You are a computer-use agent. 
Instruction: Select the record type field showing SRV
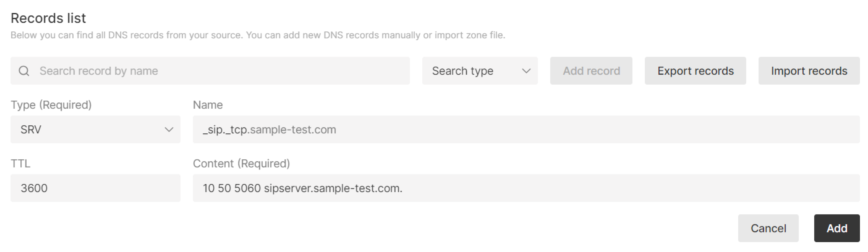[95, 130]
